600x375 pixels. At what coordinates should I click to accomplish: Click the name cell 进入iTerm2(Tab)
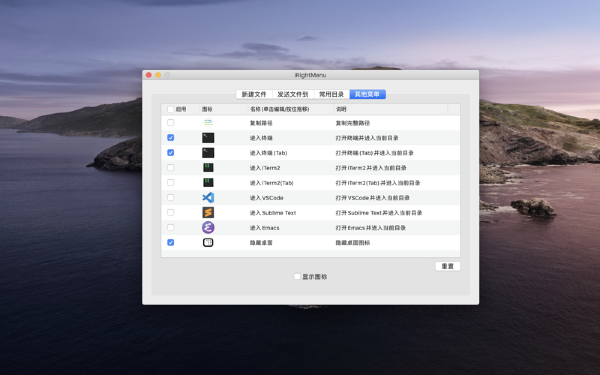click(x=272, y=183)
